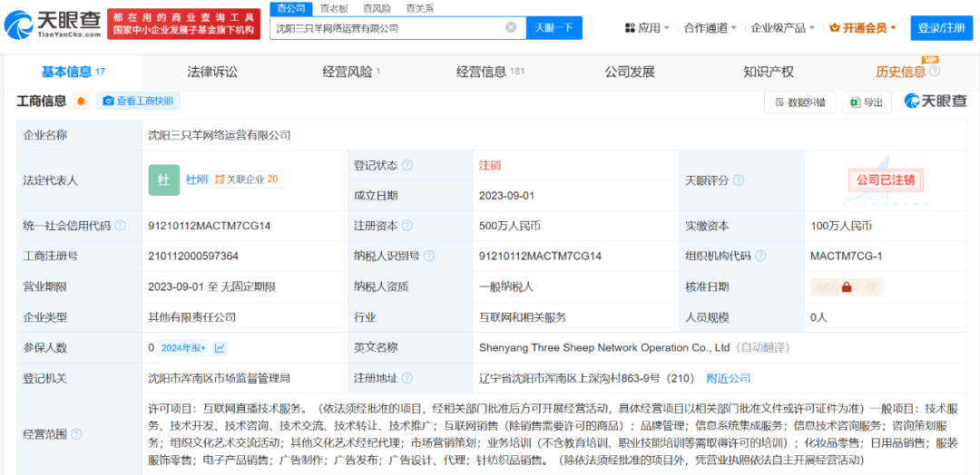Switch to the 法律诉讼 tab
This screenshot has height=475, width=980.
[212, 72]
